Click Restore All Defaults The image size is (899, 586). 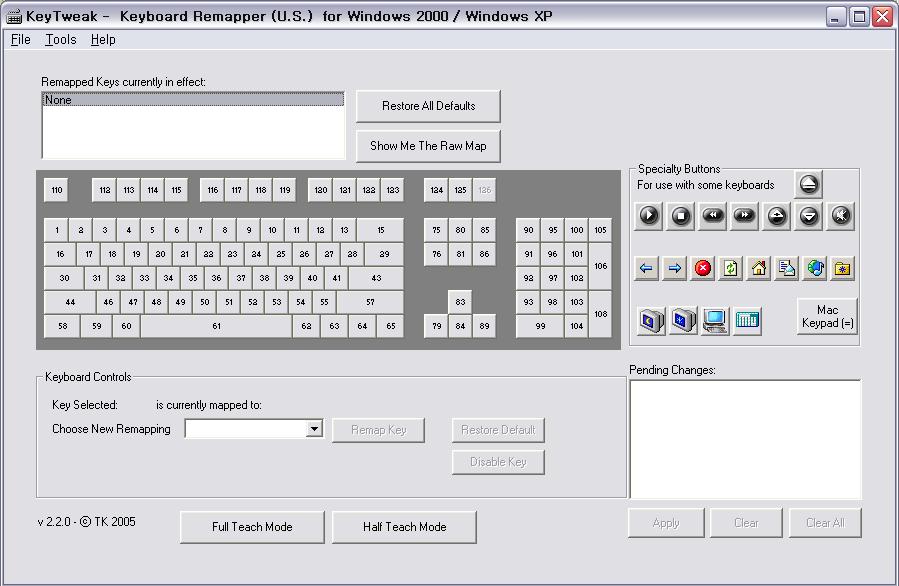(428, 106)
